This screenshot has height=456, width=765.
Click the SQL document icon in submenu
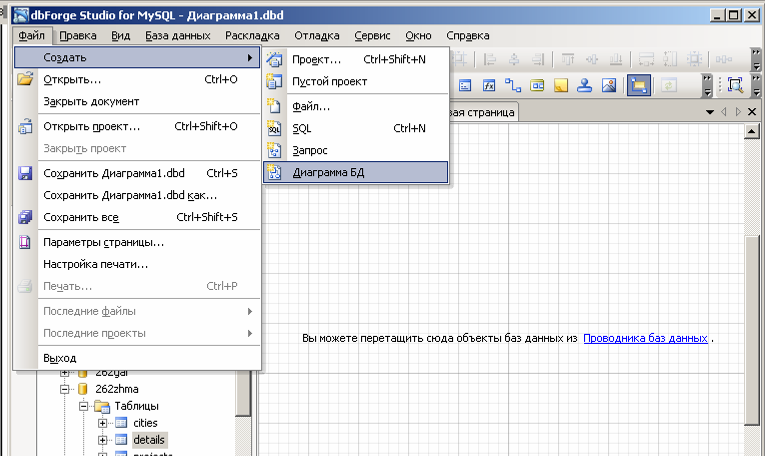pyautogui.click(x=275, y=128)
